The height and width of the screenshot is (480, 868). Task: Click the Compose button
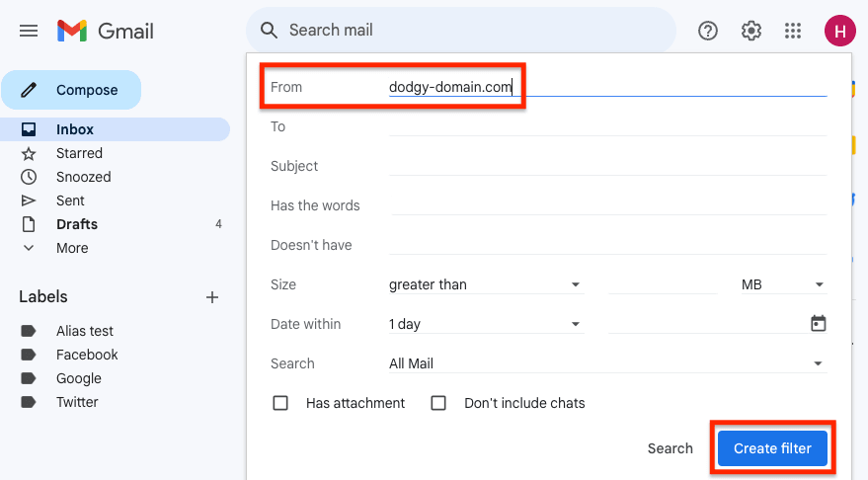point(71,90)
